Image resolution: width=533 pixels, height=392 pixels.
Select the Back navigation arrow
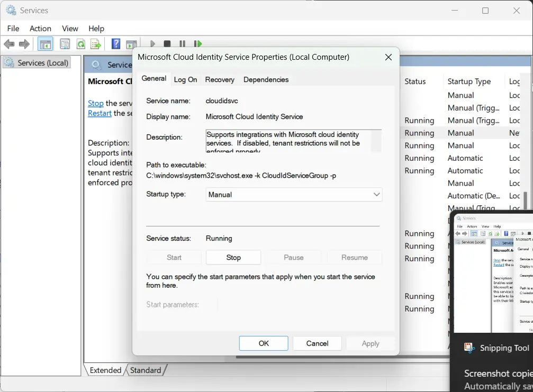[x=9, y=44]
